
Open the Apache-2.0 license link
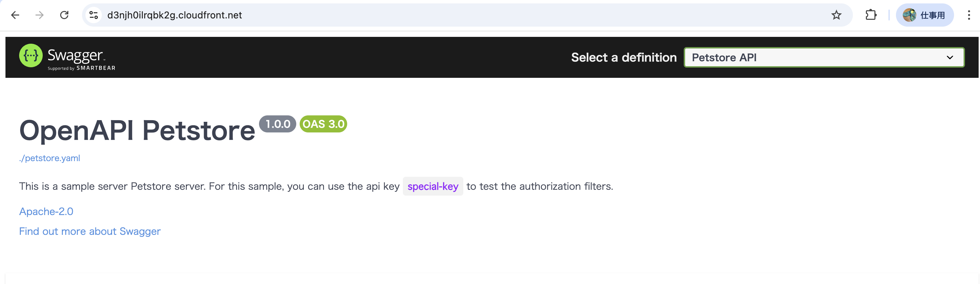coord(46,211)
